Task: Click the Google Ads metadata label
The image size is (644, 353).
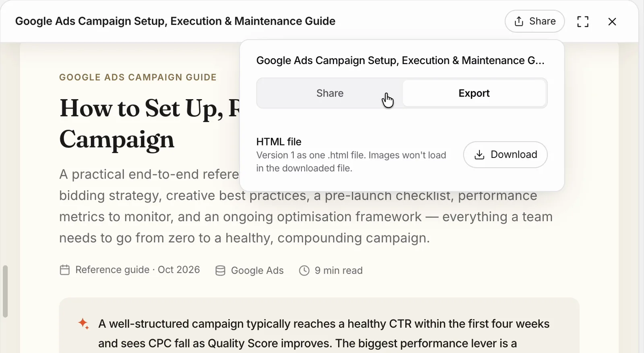Action: point(257,270)
